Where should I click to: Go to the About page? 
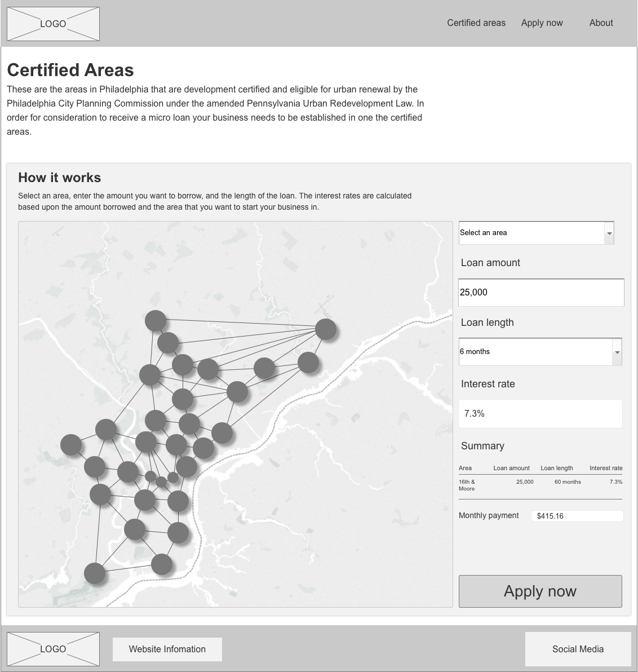(x=601, y=23)
